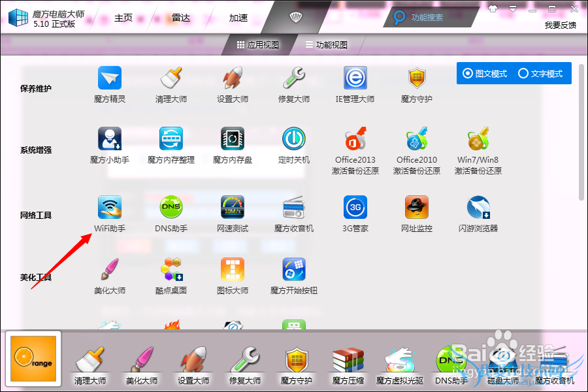Open 加速 tab
Screen dimensions: 588x392
tap(238, 18)
